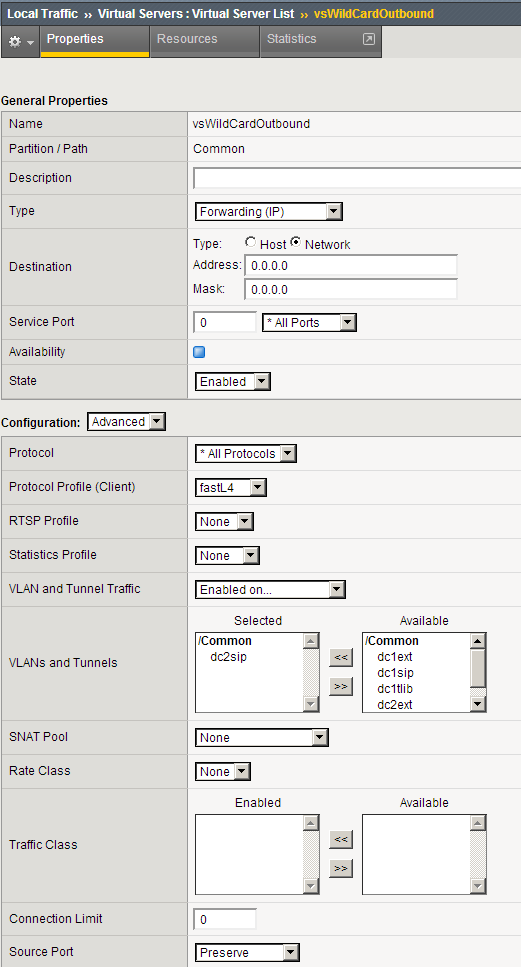
Task: Click Traffic Class << move button
Action: pyautogui.click(x=341, y=839)
